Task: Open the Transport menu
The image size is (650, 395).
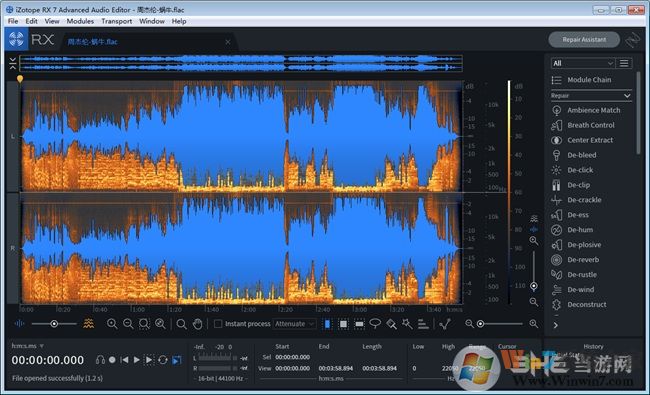Action: (116, 21)
